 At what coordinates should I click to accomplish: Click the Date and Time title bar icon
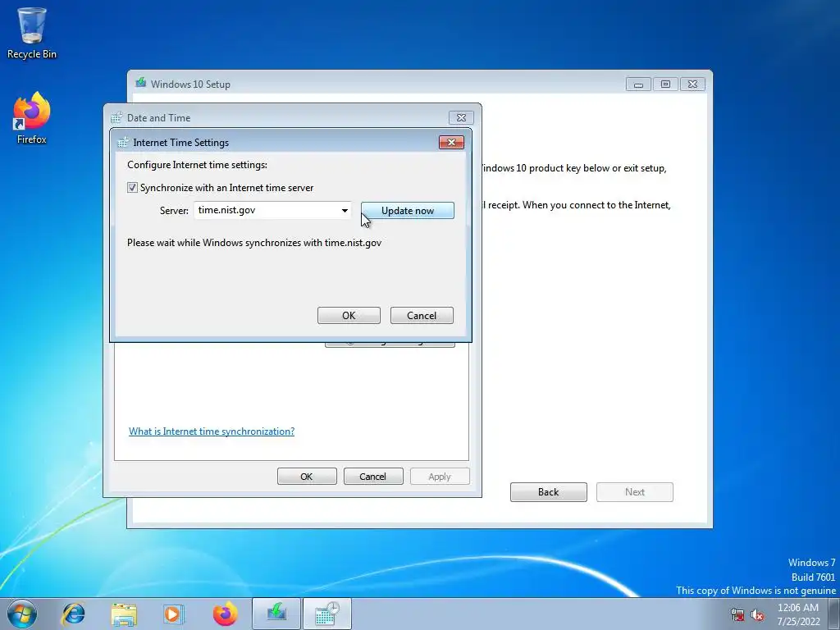point(116,118)
